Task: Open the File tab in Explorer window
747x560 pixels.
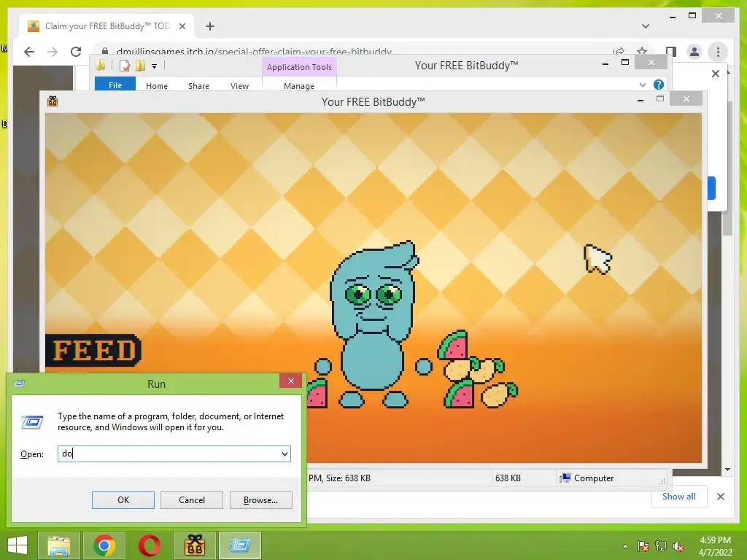Action: pos(115,85)
